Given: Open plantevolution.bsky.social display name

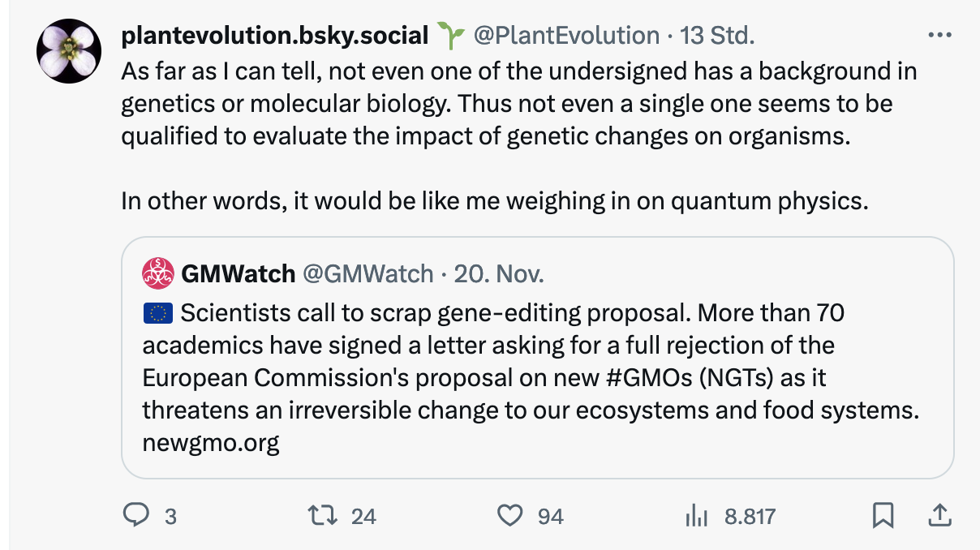Looking at the screenshot, I should click(274, 36).
